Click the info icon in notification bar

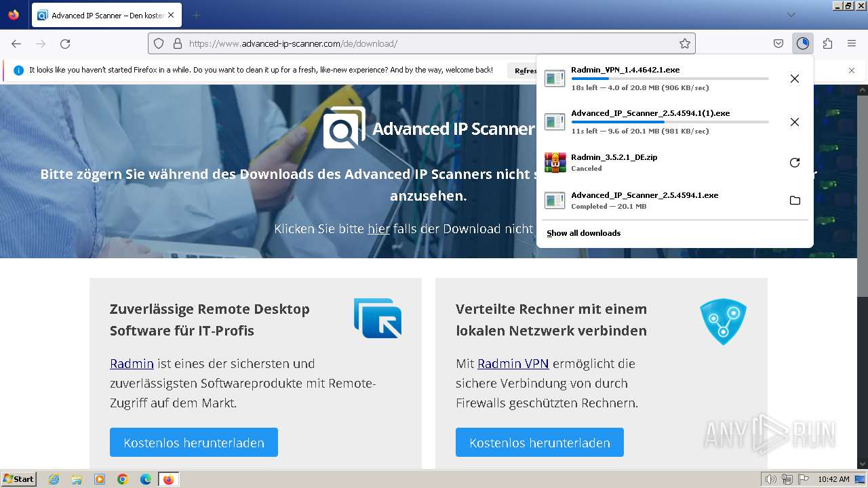tap(18, 70)
